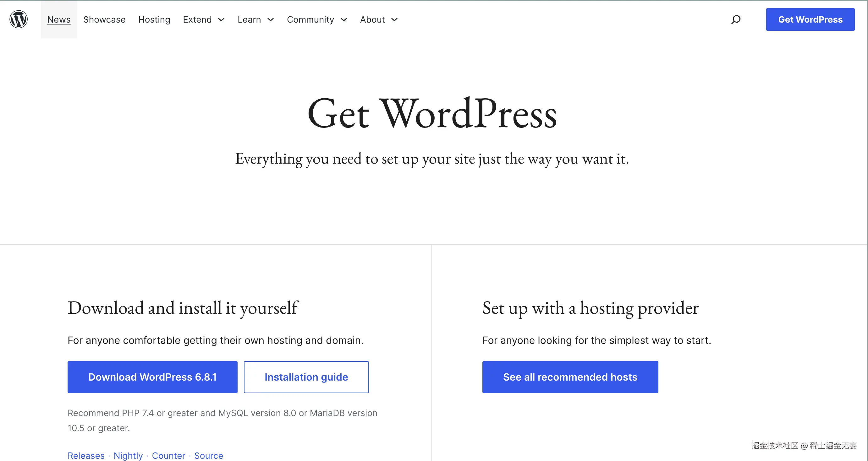The image size is (868, 461).
Task: Expand the About menu arrow
Action: [394, 19]
